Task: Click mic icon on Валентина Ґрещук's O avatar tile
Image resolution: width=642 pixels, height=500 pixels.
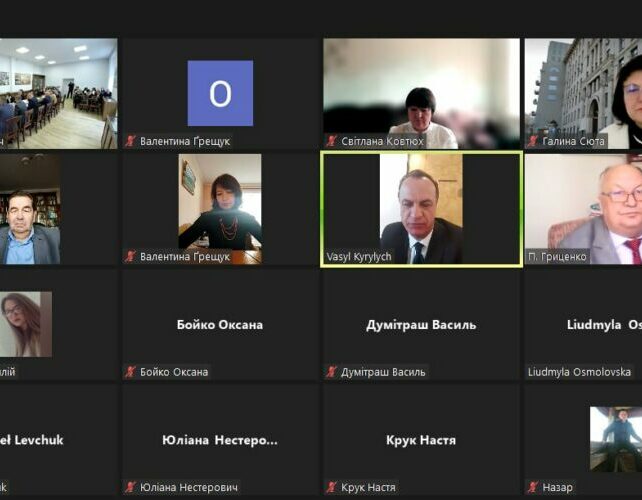Action: point(130,142)
